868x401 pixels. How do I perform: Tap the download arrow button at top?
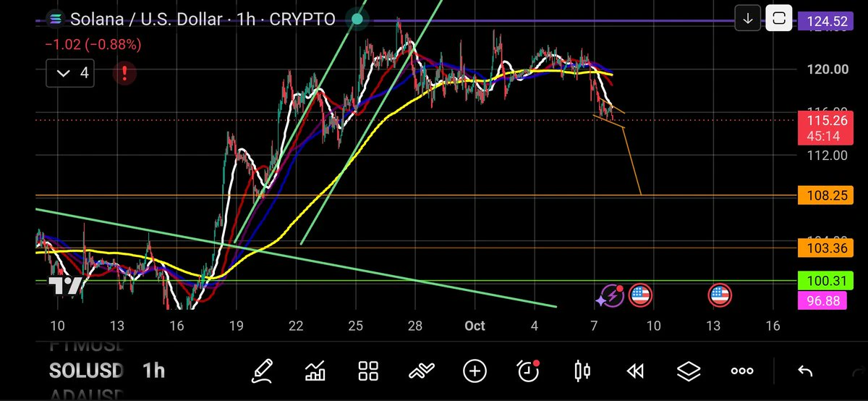pyautogui.click(x=747, y=18)
